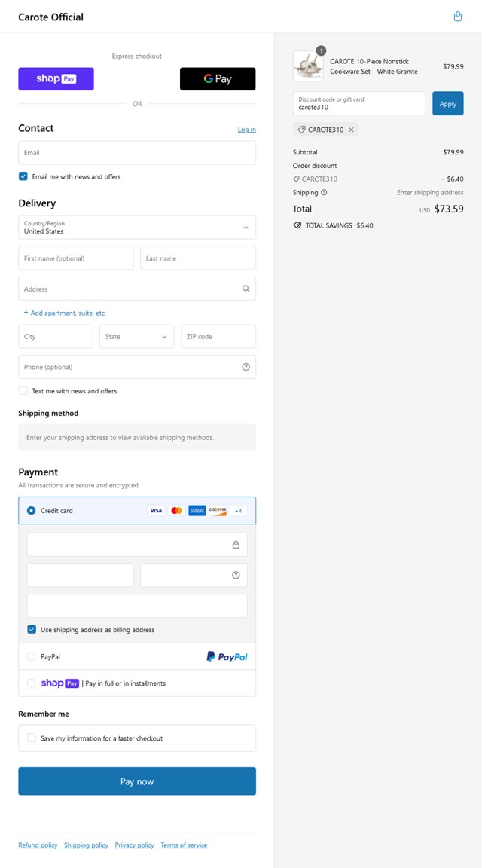Open the State dropdown
This screenshot has width=482, height=868.
(136, 337)
